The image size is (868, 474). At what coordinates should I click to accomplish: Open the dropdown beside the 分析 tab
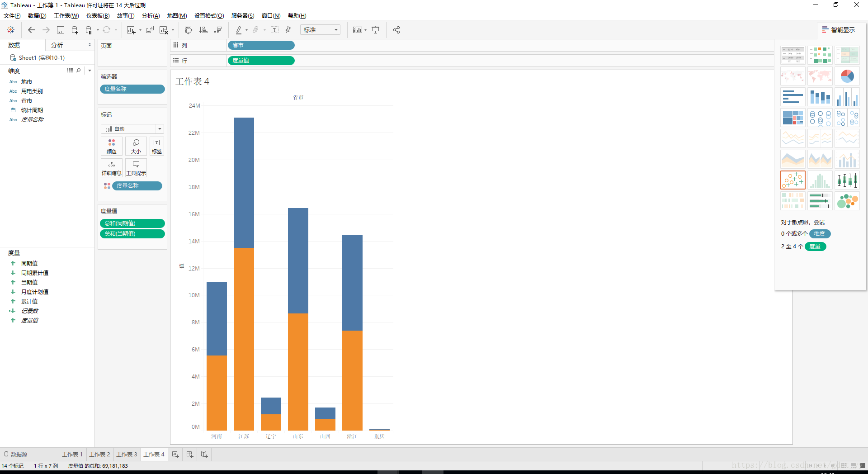pyautogui.click(x=90, y=45)
